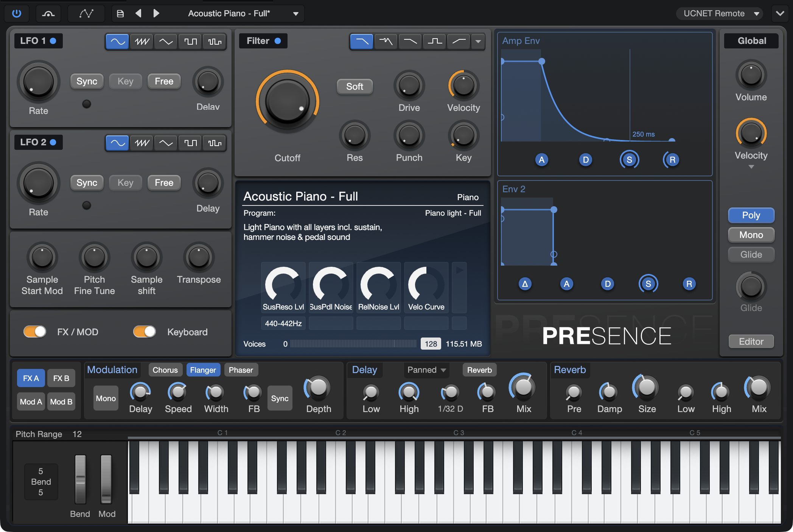Screen dimensions: 793x532
Task: Open UCNET Remote dropdown
Action: [x=720, y=14]
